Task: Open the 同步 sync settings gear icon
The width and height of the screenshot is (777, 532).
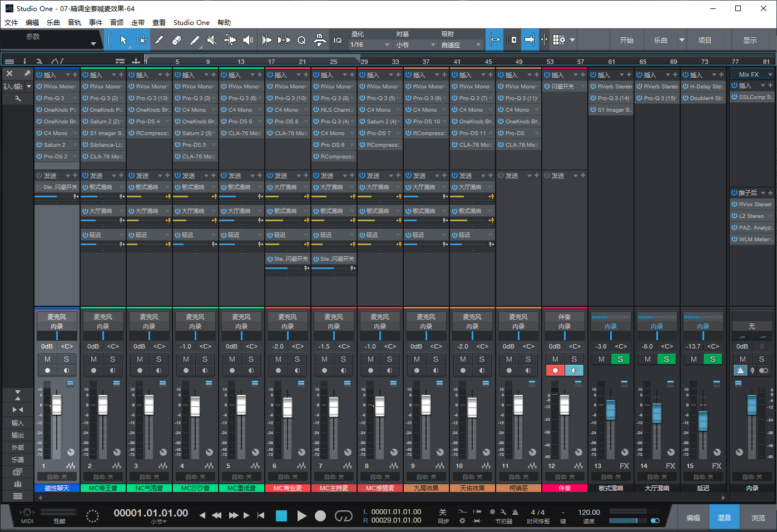Action: pyautogui.click(x=462, y=521)
